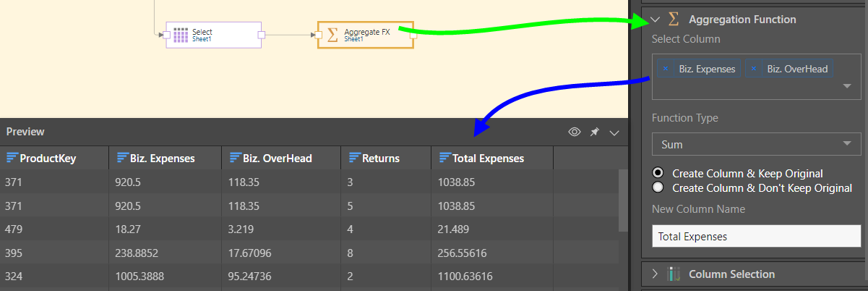
Task: Open the Function Type Sum dropdown
Action: 756,144
